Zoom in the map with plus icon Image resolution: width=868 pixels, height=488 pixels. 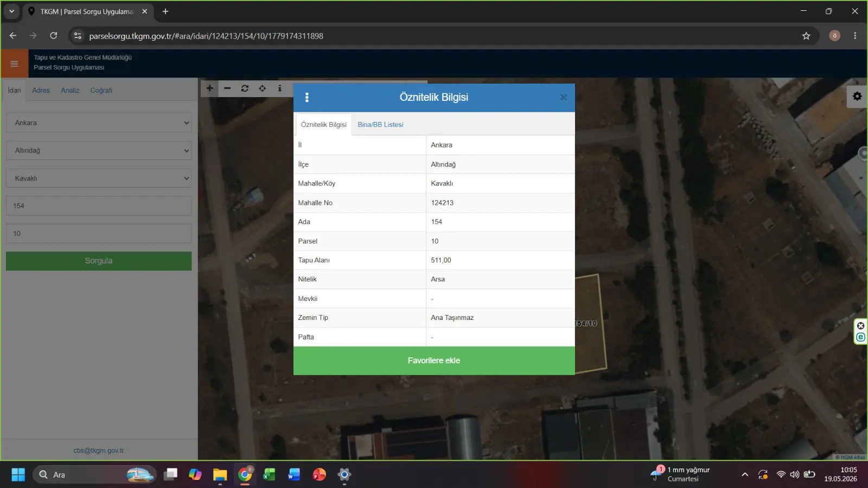(210, 88)
